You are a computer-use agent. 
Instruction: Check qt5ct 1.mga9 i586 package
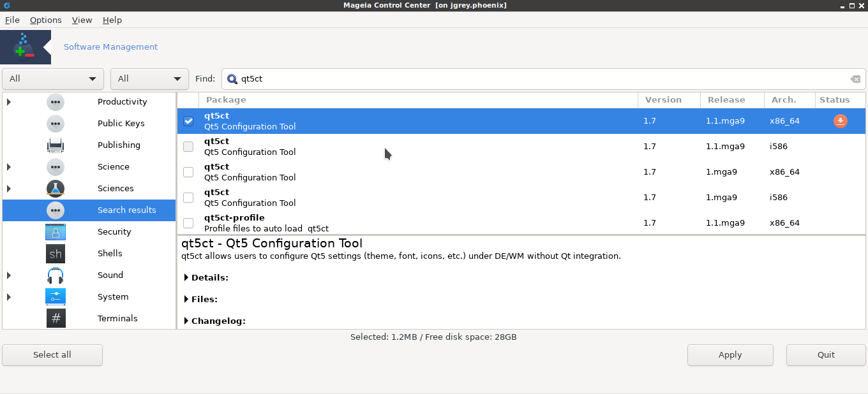tap(188, 198)
